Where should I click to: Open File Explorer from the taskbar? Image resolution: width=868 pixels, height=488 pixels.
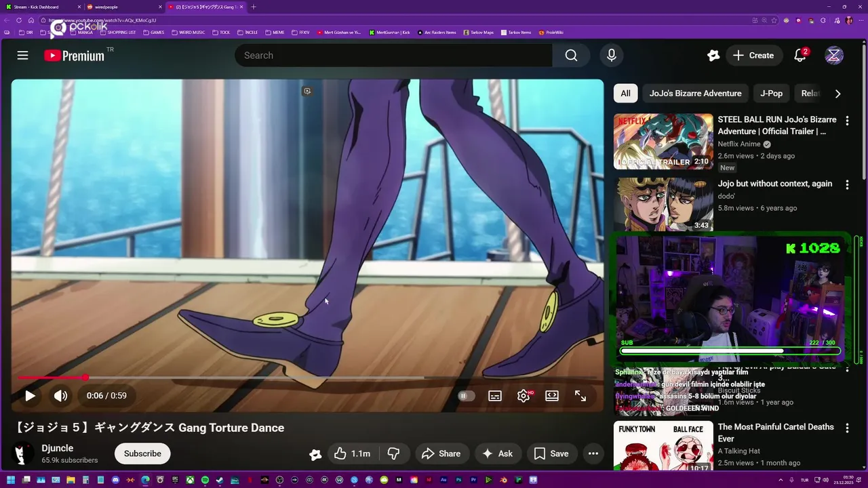pos(71,481)
